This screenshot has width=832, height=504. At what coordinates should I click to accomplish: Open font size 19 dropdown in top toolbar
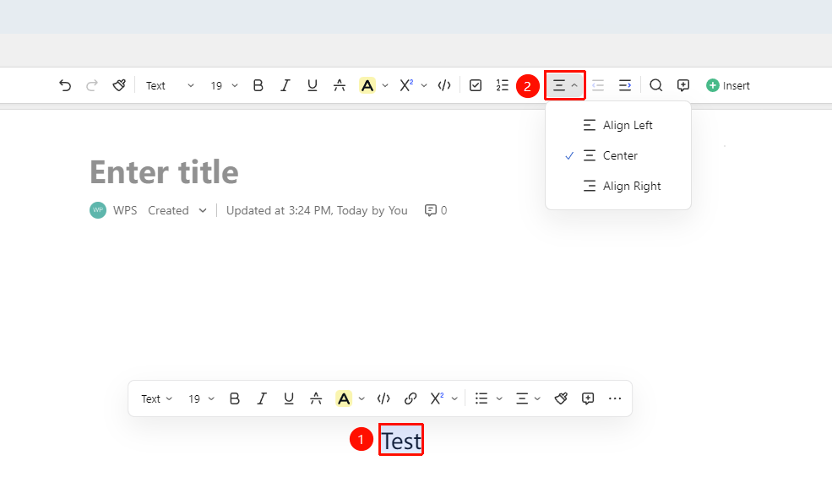pos(224,85)
